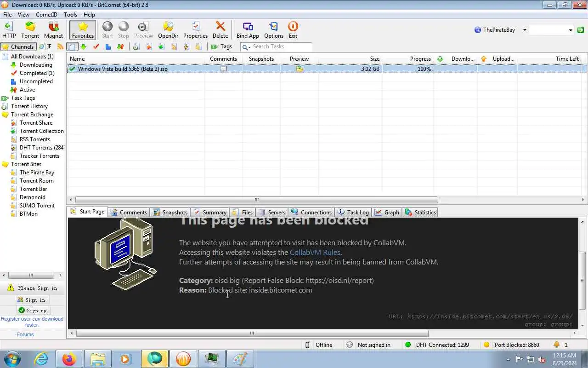
Task: Open the Options dialog
Action: (274, 30)
